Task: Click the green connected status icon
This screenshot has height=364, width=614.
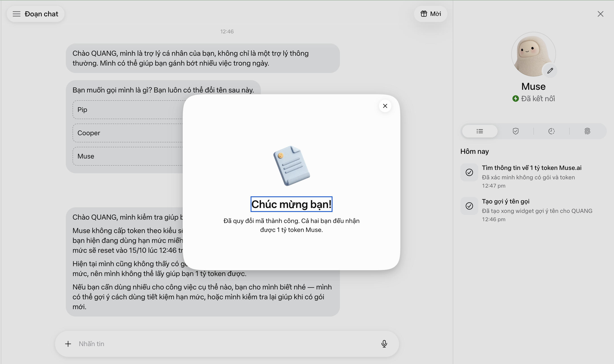Action: click(515, 98)
